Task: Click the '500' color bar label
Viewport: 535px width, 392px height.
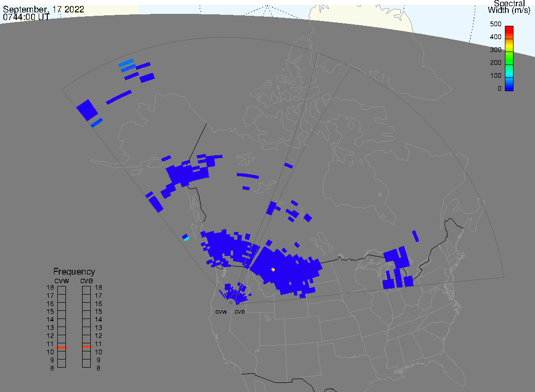Action: [x=495, y=24]
